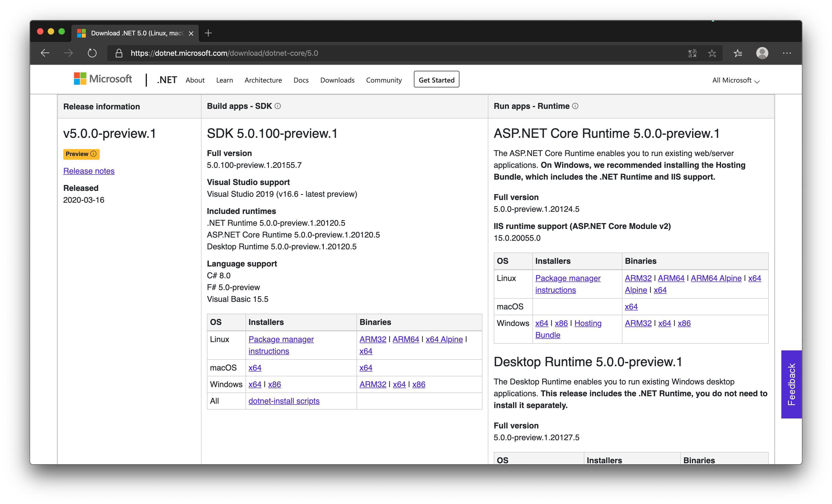Open the favorites list
The height and width of the screenshot is (504, 832).
tap(738, 53)
